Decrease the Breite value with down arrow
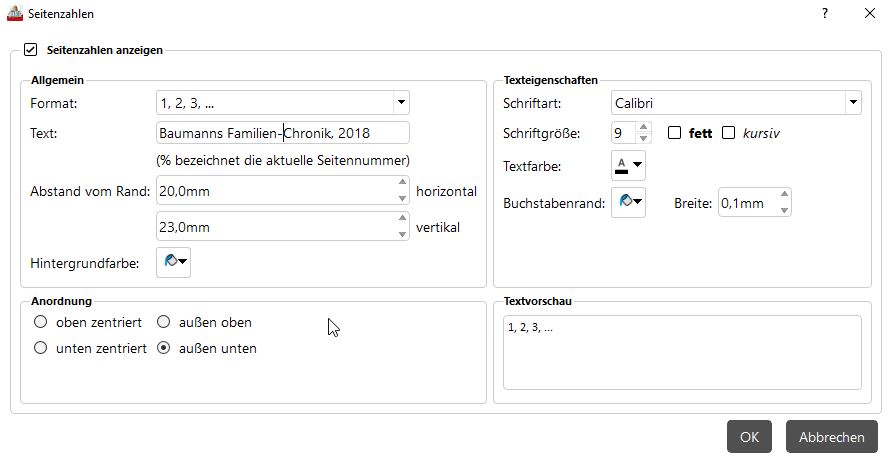892x463 pixels. tap(785, 210)
